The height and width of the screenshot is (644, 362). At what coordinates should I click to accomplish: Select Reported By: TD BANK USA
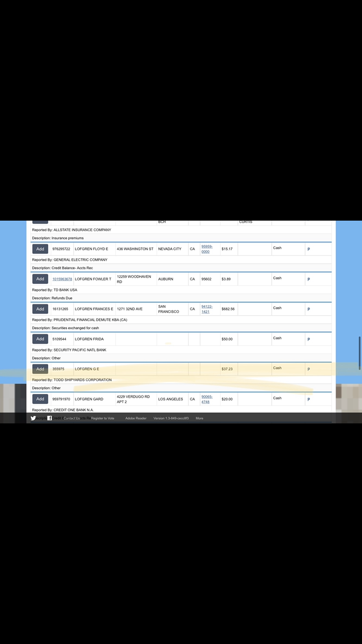click(x=55, y=290)
